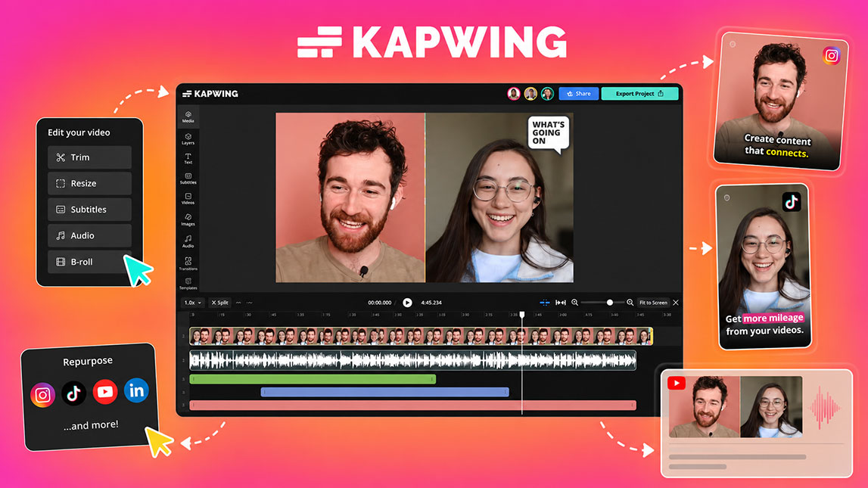Select B-roll in Edit your video menu
The image size is (868, 488).
(90, 262)
